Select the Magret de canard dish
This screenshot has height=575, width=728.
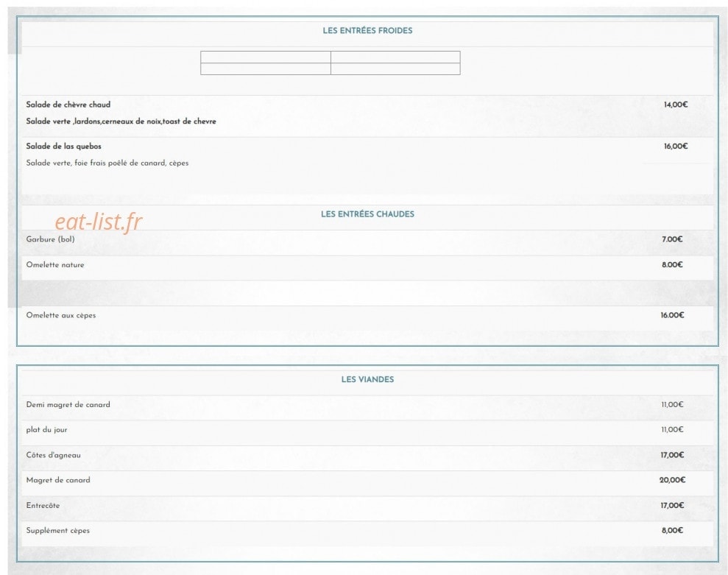[x=367, y=480]
